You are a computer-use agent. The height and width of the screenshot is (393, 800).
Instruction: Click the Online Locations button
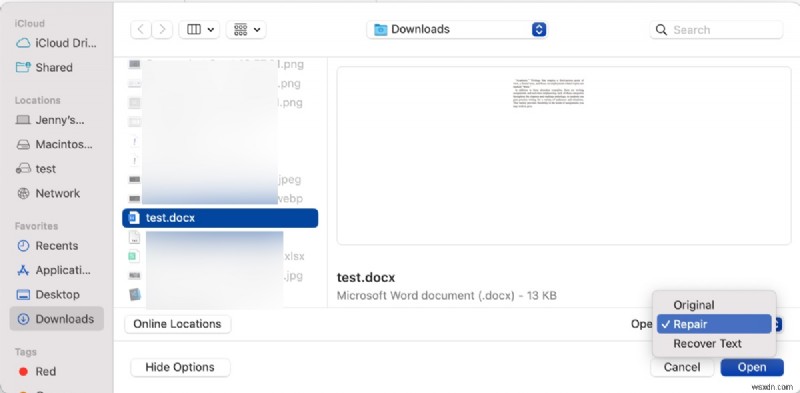[x=177, y=324]
